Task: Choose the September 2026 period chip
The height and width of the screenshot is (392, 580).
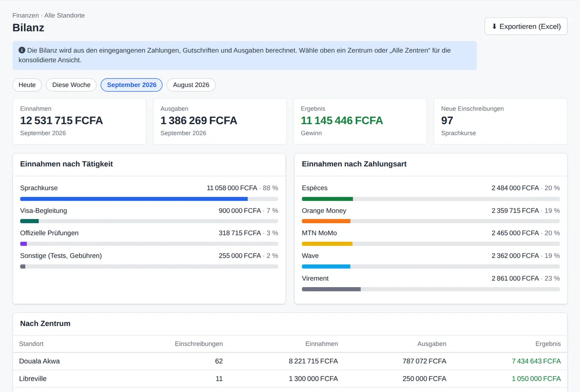Action: 131,85
